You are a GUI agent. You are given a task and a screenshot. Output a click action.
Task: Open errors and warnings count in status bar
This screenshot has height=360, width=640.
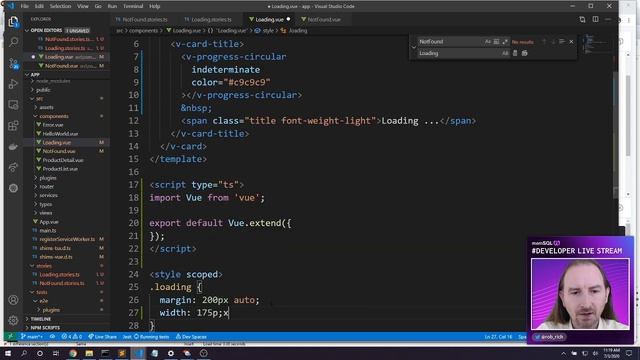(71, 337)
